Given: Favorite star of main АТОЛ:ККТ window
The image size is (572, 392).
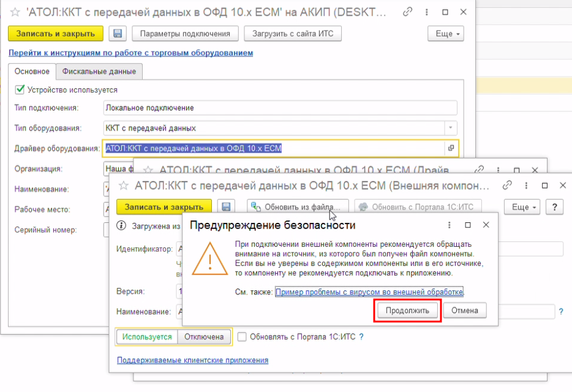Looking at the screenshot, I should click(x=15, y=12).
